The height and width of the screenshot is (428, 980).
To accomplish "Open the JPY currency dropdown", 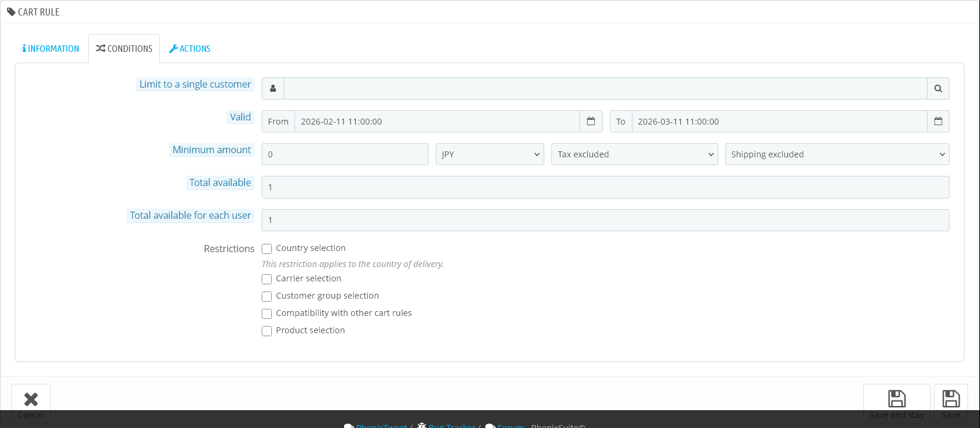I will [489, 154].
